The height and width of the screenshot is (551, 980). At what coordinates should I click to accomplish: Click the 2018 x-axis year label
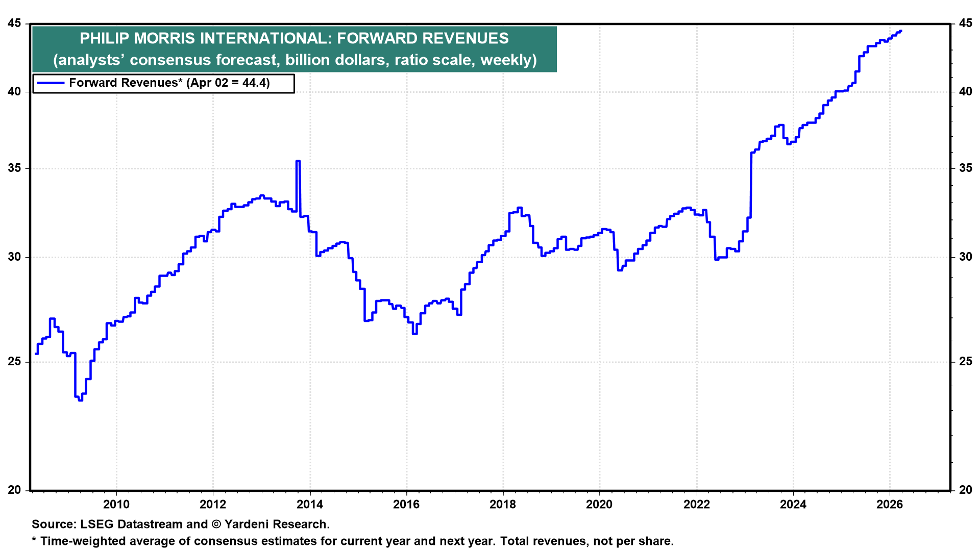[503, 505]
